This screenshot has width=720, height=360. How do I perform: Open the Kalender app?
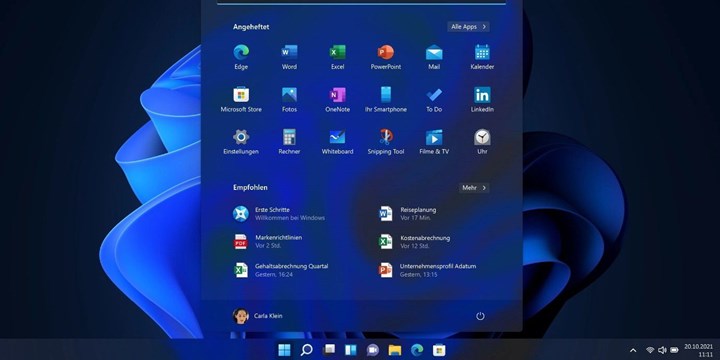(x=482, y=57)
